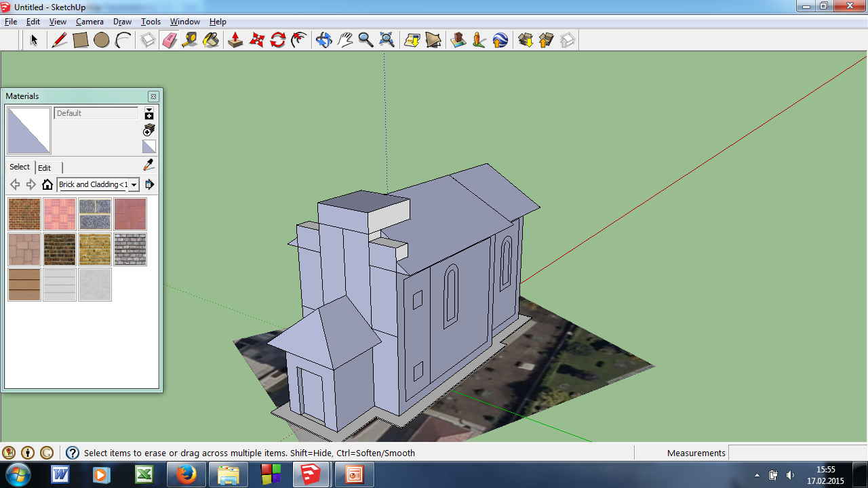
Task: Click the Rotate tool icon
Action: [278, 41]
